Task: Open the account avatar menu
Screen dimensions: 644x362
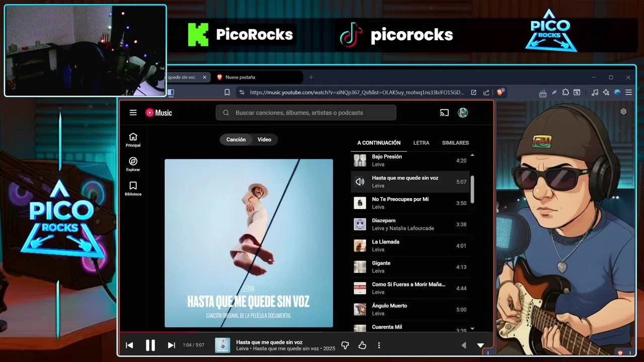Action: pyautogui.click(x=463, y=113)
